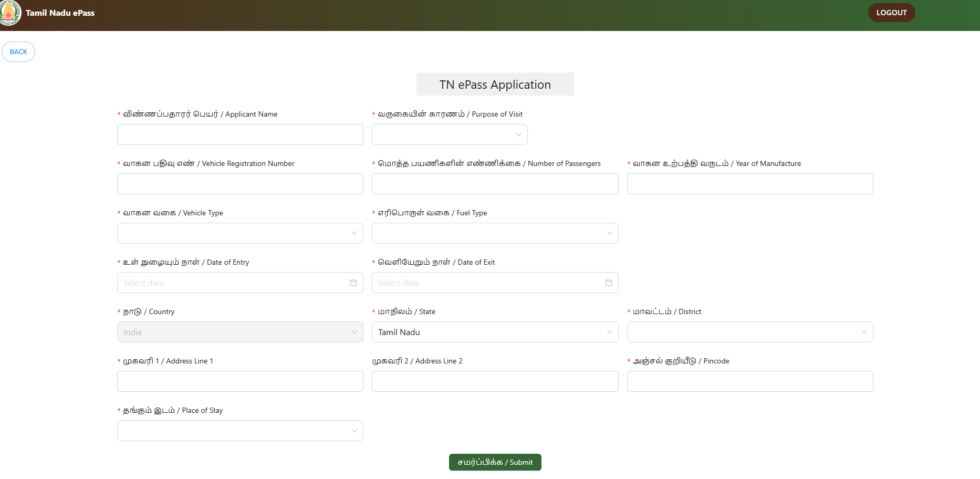Open the Fuel Type dropdown

coord(495,233)
